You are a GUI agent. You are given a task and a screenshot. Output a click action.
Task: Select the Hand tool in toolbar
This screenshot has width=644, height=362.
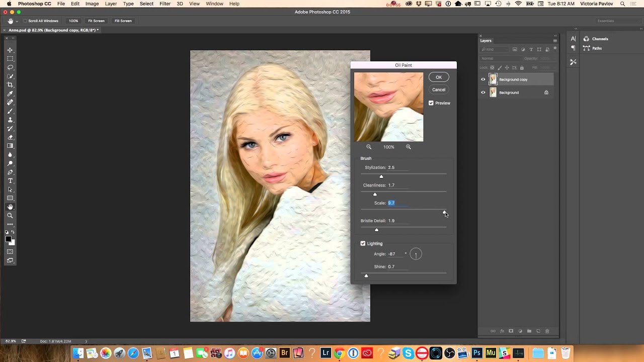click(x=10, y=207)
